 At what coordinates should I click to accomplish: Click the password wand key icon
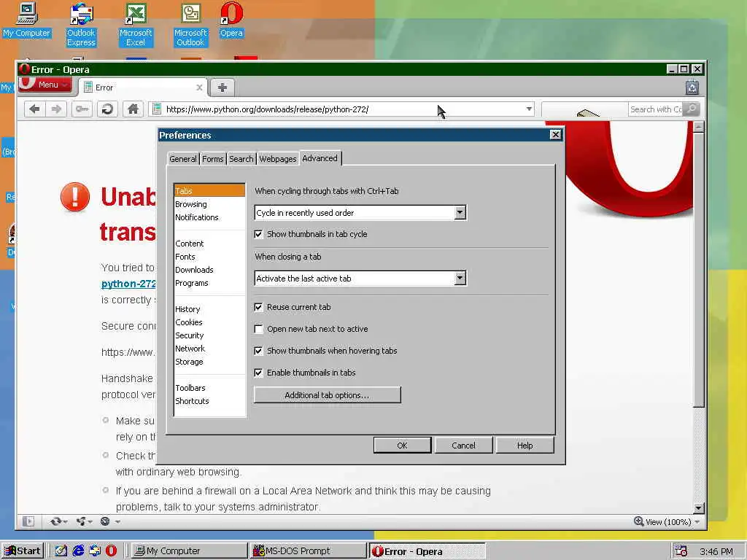[82, 109]
